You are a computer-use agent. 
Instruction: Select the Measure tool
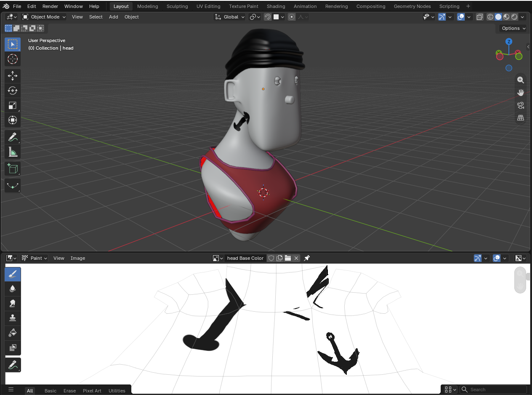13,152
